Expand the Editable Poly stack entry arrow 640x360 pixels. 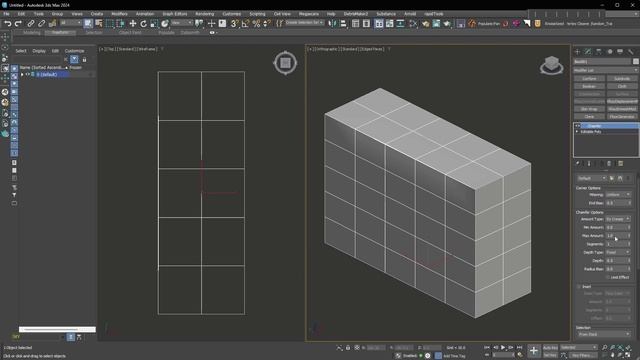[577, 132]
